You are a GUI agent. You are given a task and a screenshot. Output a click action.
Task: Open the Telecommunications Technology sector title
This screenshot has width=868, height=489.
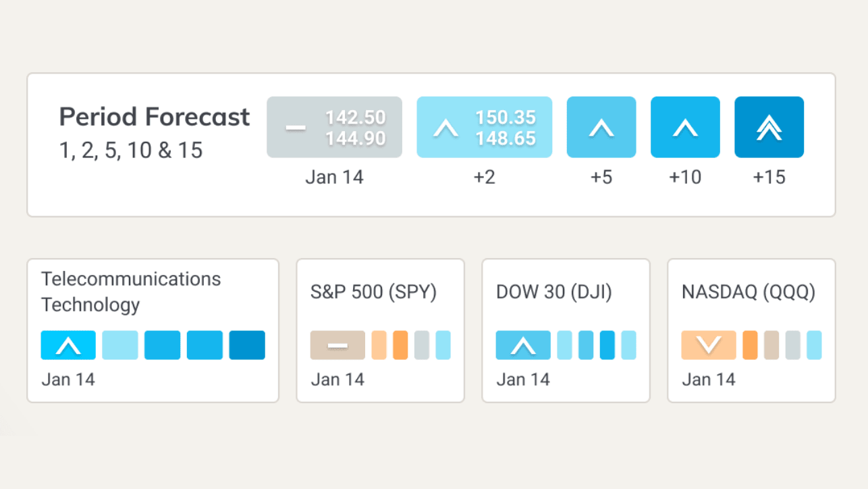click(x=131, y=292)
